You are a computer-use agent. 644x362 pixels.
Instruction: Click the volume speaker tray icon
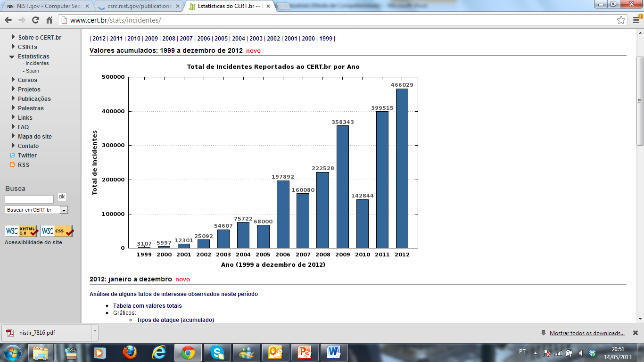(581, 353)
